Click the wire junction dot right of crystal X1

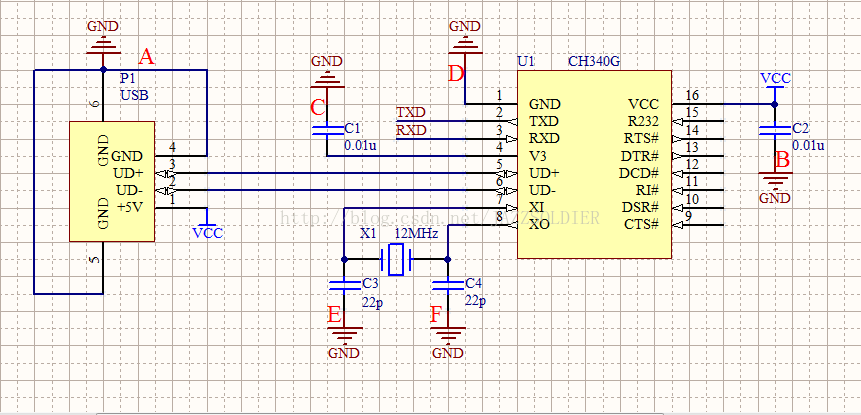448,259
